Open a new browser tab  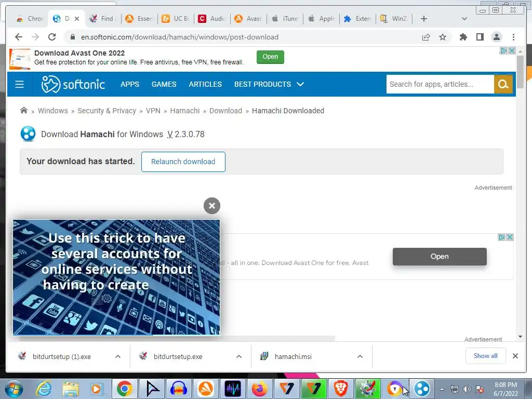pos(424,19)
